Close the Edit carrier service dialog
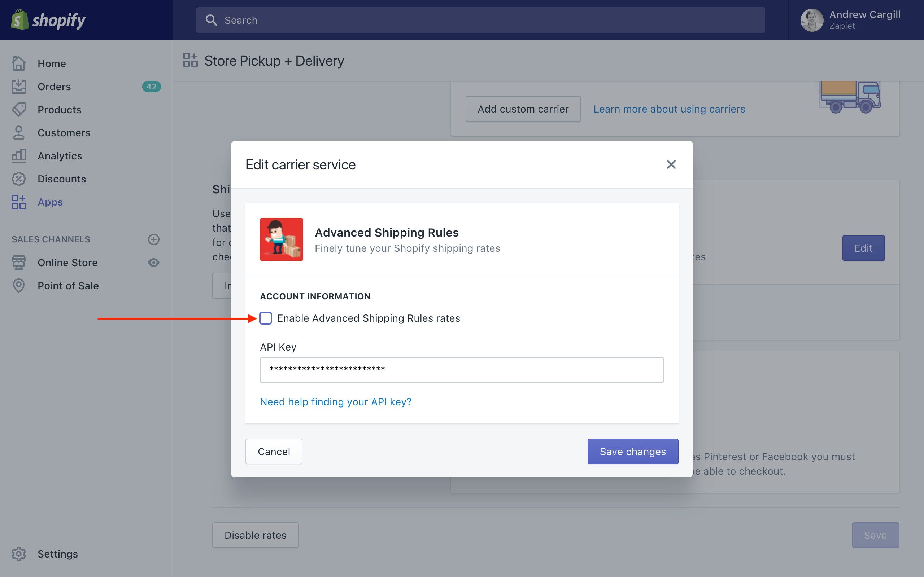924x577 pixels. (671, 164)
